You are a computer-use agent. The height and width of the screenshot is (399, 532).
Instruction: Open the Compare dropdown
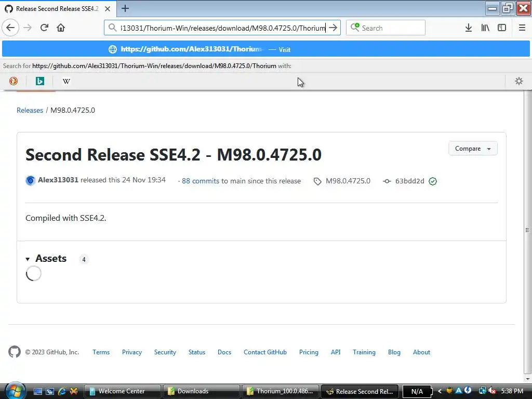coord(473,149)
